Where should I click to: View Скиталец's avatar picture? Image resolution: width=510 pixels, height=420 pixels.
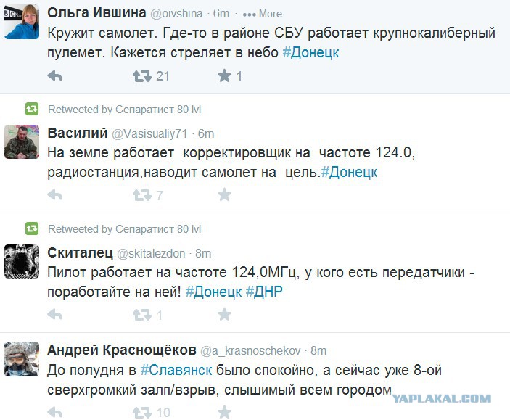pyautogui.click(x=22, y=262)
